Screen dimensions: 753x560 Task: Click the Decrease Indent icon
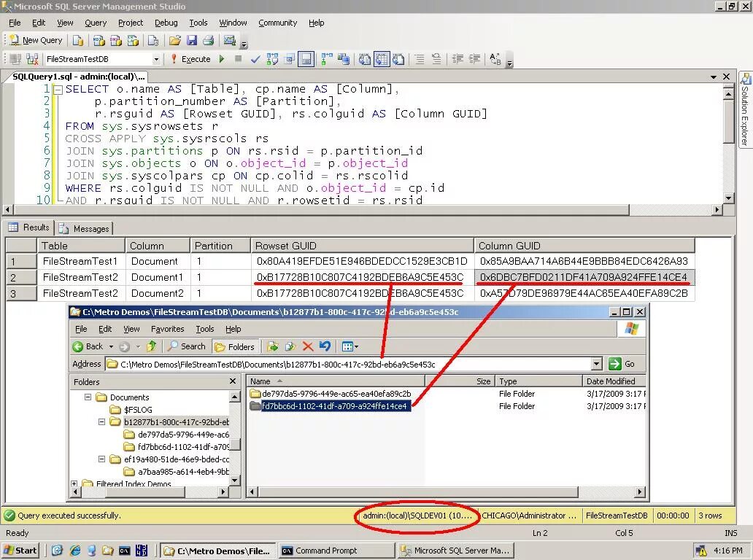tap(457, 59)
